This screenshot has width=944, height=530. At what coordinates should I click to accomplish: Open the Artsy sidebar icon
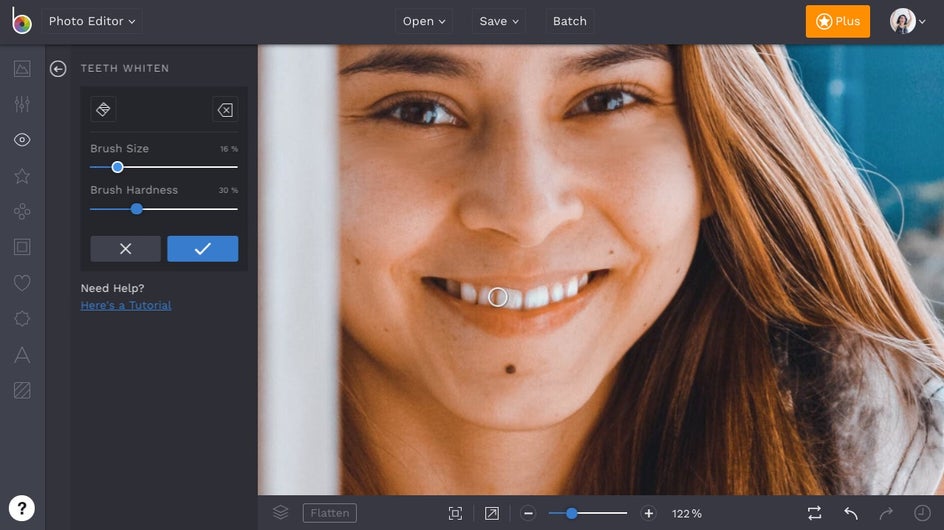tap(22, 211)
